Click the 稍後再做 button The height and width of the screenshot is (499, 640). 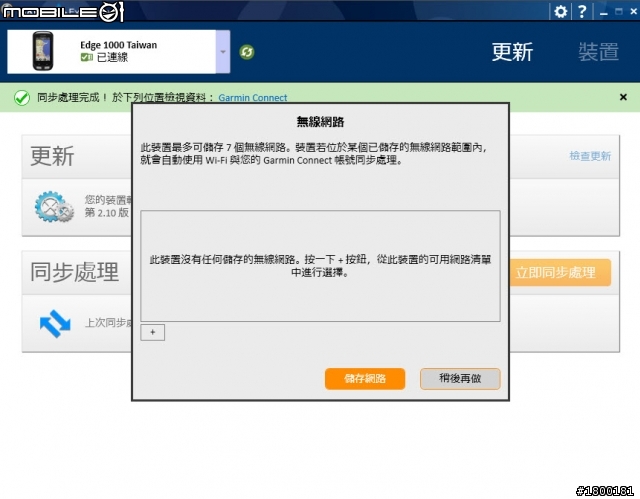pos(460,379)
